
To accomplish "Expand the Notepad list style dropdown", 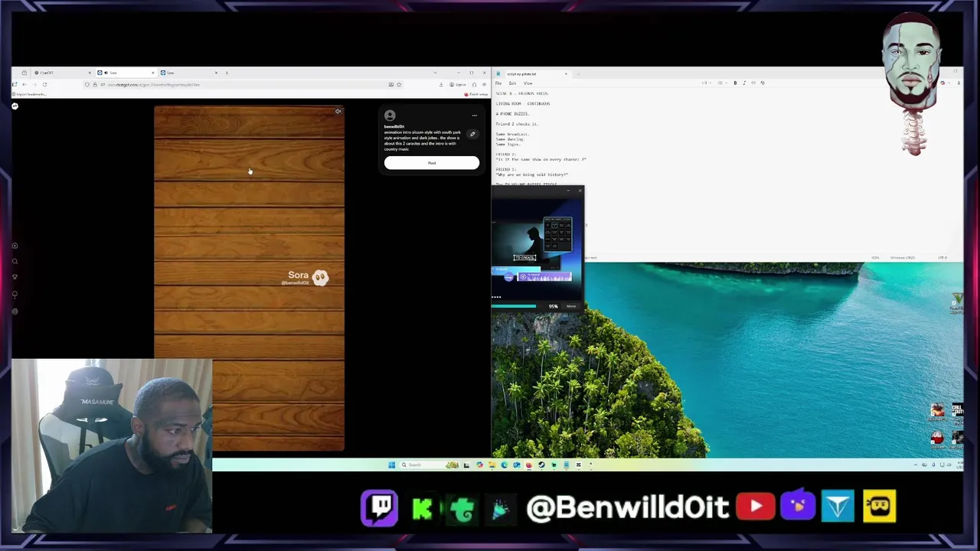I will coord(722,83).
